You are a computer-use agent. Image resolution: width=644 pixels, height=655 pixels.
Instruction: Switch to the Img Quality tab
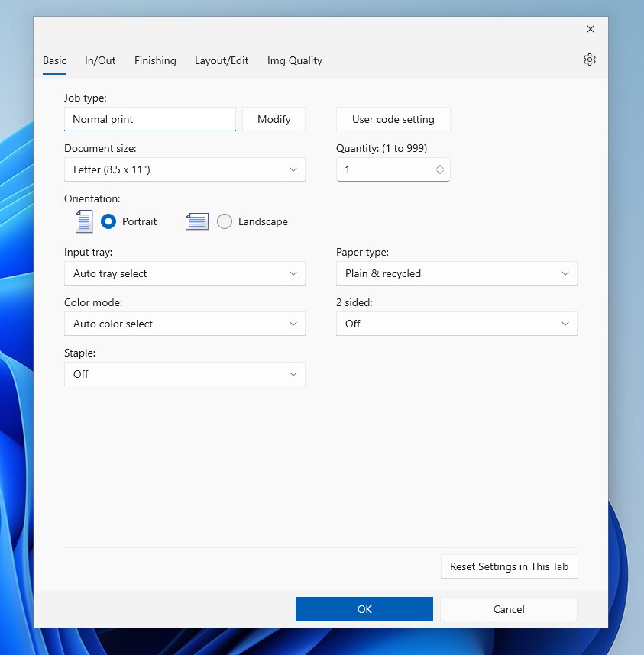pos(294,60)
